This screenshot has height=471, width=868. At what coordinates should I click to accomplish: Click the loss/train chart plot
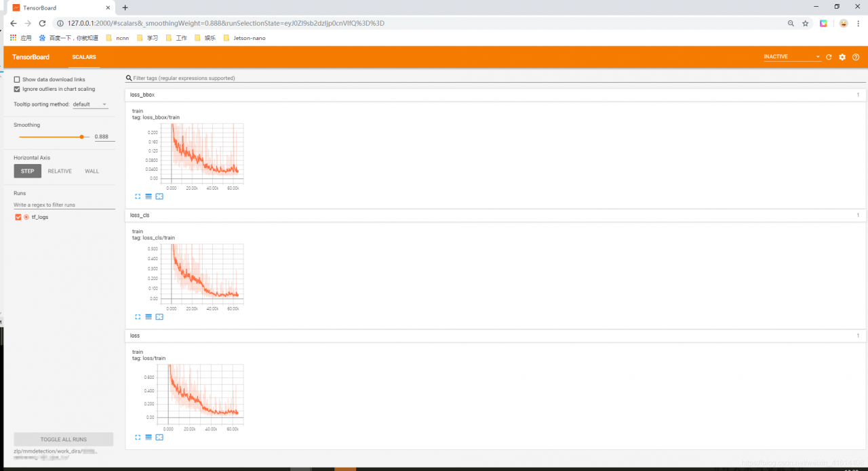point(201,394)
